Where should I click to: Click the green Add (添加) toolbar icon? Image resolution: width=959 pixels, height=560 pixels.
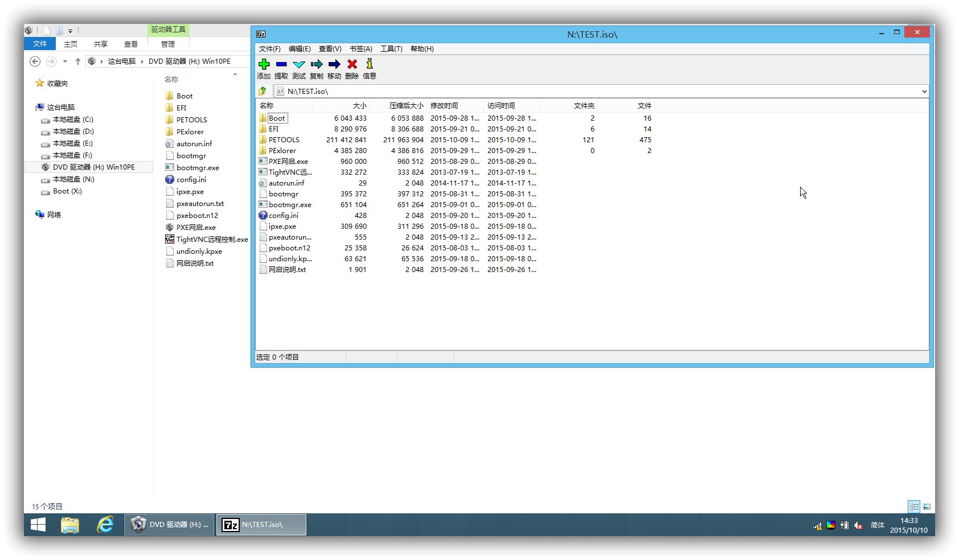[264, 64]
